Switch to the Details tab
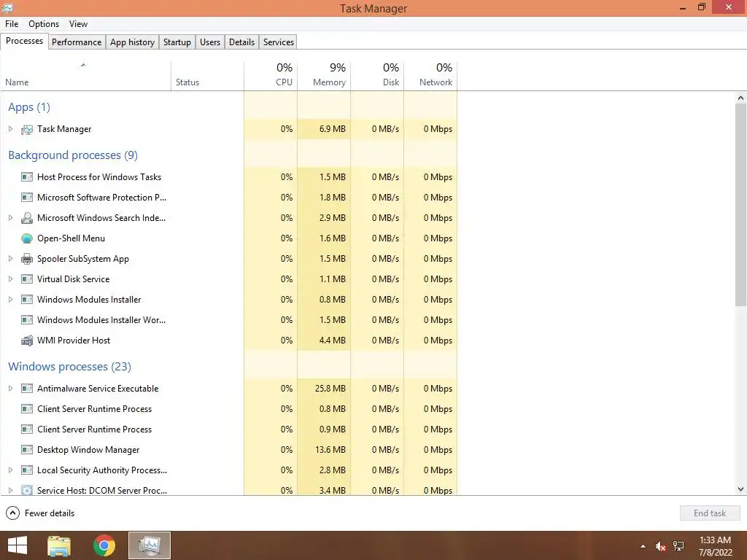The image size is (747, 560). (x=241, y=42)
